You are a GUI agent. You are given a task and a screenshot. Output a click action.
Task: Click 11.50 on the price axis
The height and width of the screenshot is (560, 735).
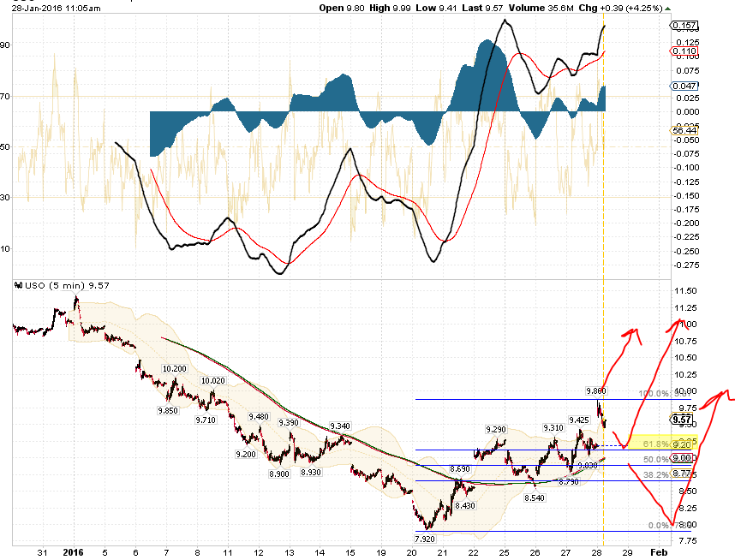tap(685, 291)
